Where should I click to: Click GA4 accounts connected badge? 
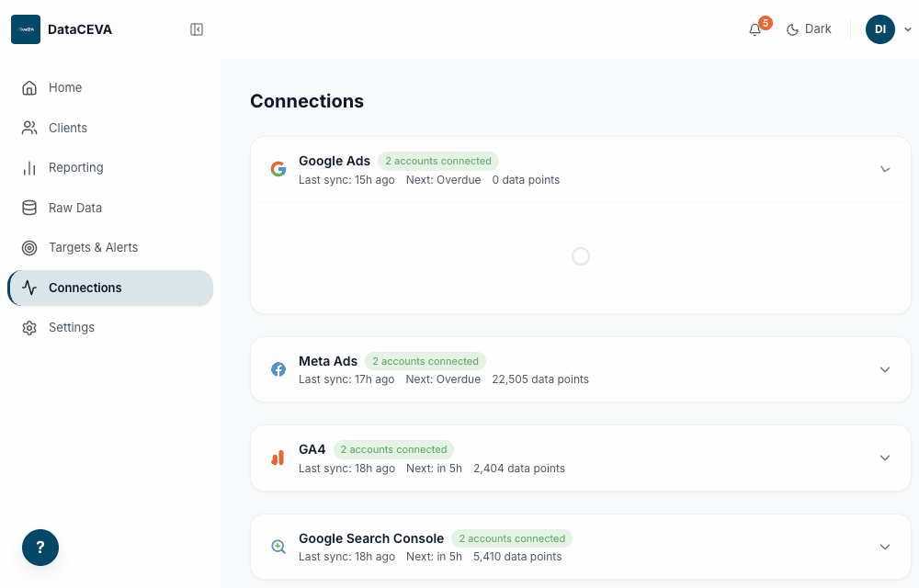point(394,450)
